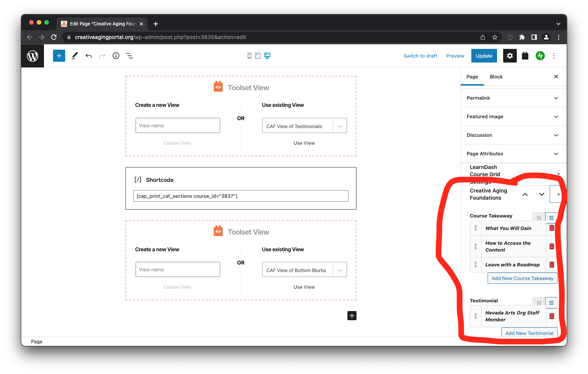This screenshot has width=588, height=374.
Task: Click the Update button
Action: (484, 56)
